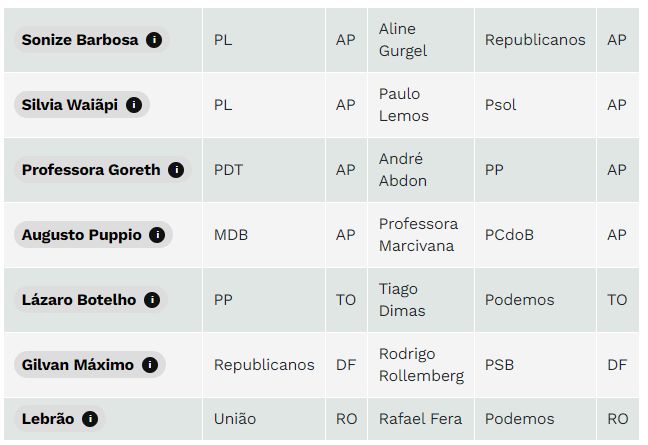This screenshot has width=648, height=445.
Task: Select the Professora Marcivana table cell
Action: pos(421,235)
